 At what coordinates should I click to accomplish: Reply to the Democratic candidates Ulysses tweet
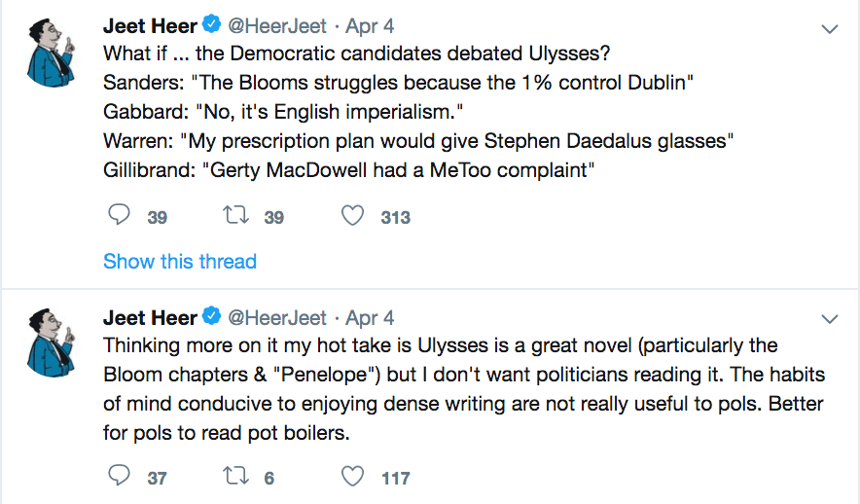[120, 217]
